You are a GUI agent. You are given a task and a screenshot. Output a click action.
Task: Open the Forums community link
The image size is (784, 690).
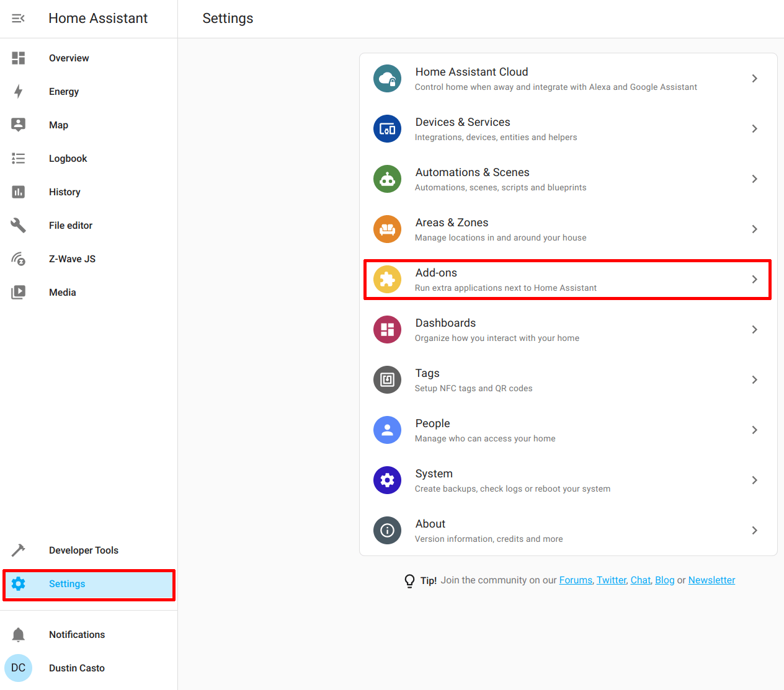point(575,580)
